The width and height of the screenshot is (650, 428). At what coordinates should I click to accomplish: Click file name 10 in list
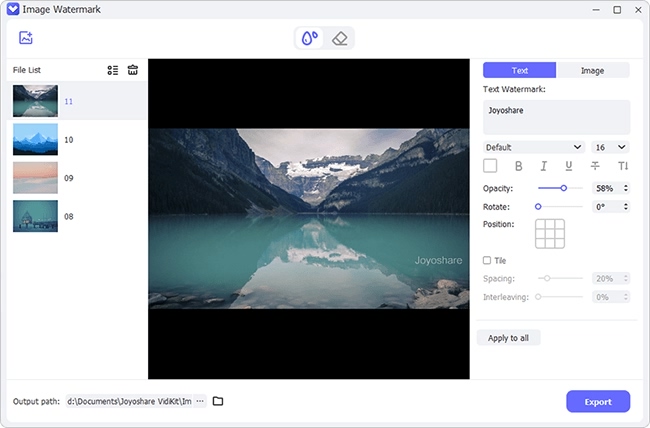tap(69, 140)
